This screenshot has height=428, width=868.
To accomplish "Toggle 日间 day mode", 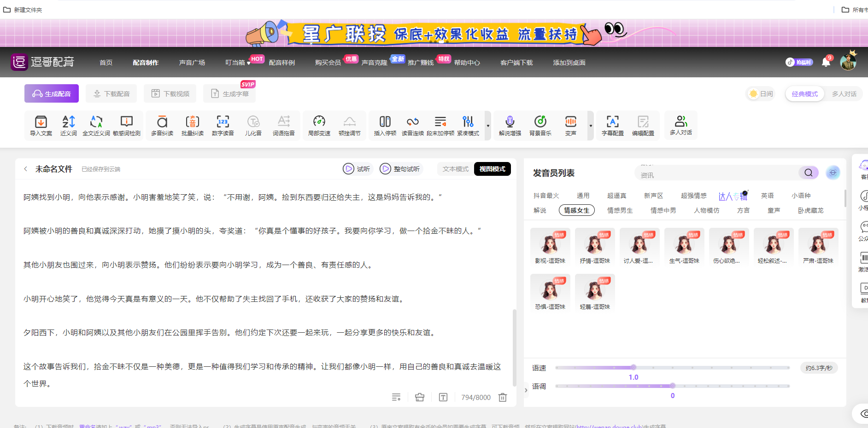I will click(761, 93).
